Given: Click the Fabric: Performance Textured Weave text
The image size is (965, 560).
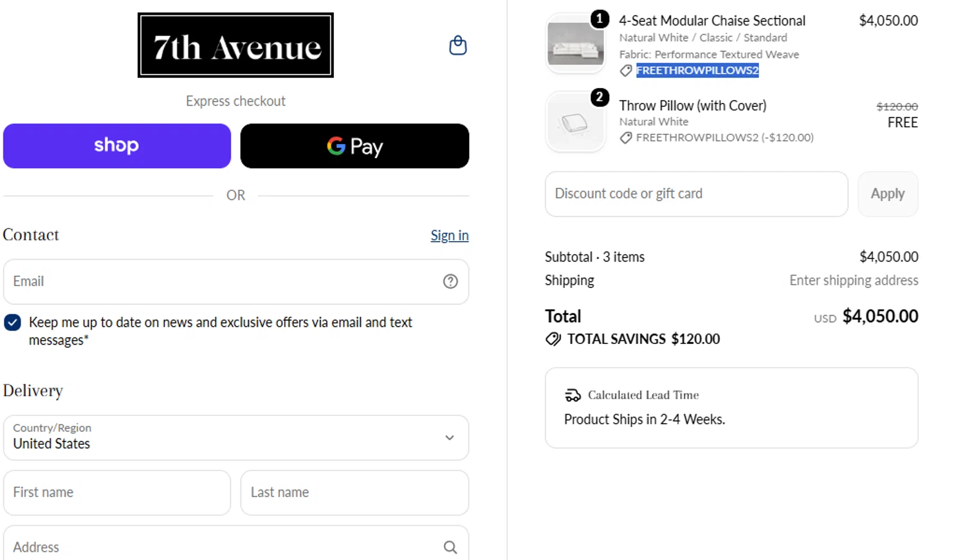Looking at the screenshot, I should (709, 55).
